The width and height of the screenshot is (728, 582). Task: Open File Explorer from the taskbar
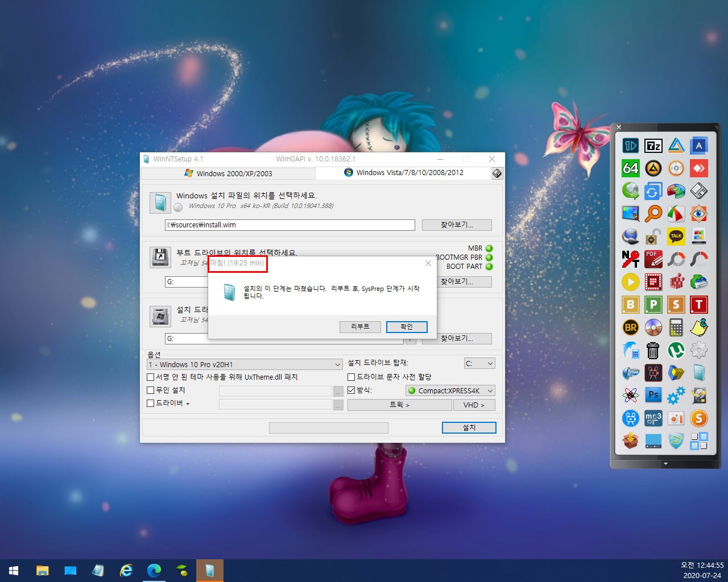point(42,571)
